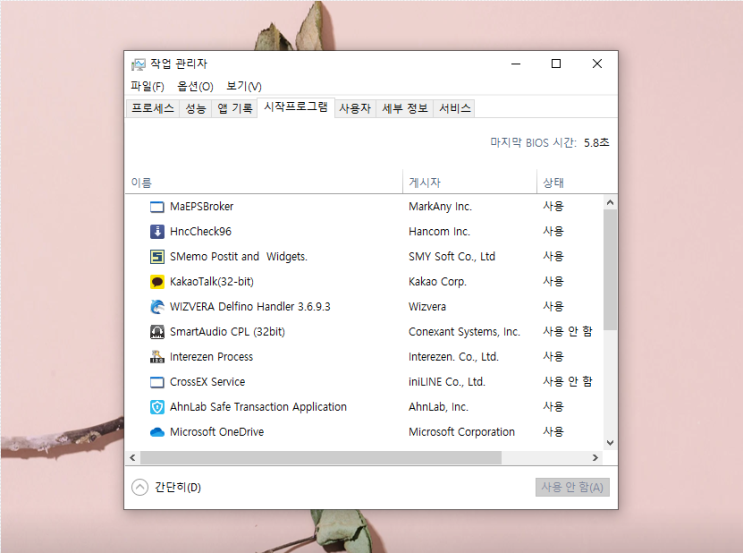Click the Task Manager title bar icon

pyautogui.click(x=138, y=64)
